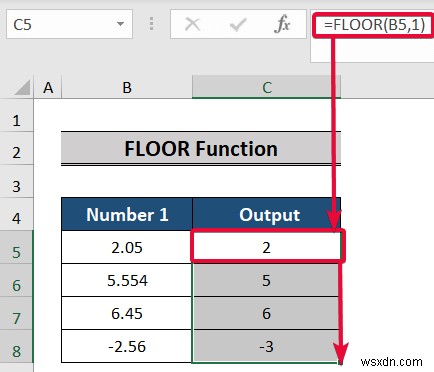The image size is (434, 372).
Task: Click the Select All triangle corner
Action: 22,88
